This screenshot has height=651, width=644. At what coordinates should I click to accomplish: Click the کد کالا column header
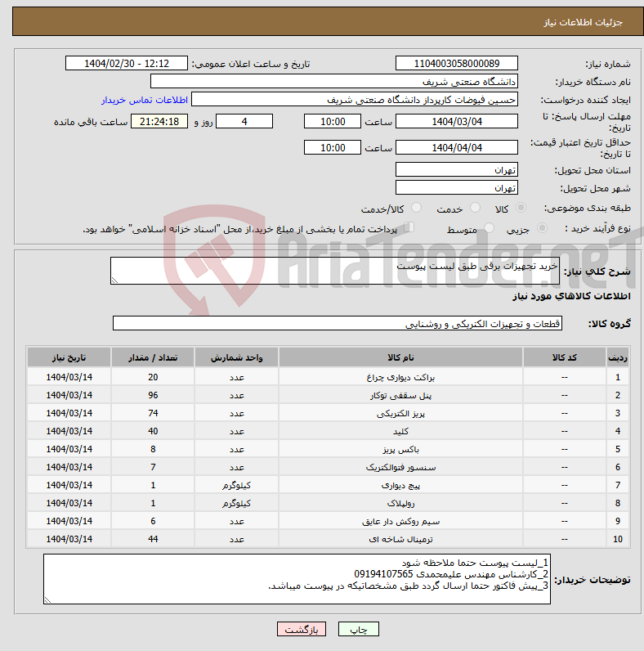coord(565,357)
